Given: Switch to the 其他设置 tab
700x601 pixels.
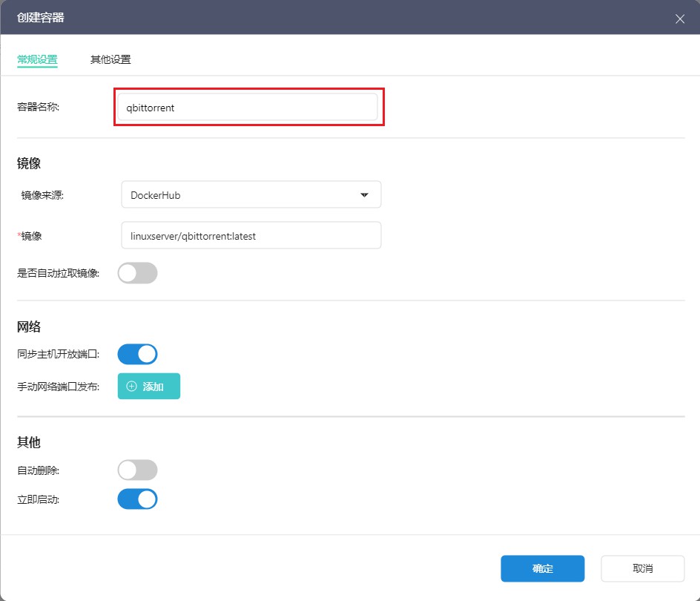Looking at the screenshot, I should (x=110, y=59).
